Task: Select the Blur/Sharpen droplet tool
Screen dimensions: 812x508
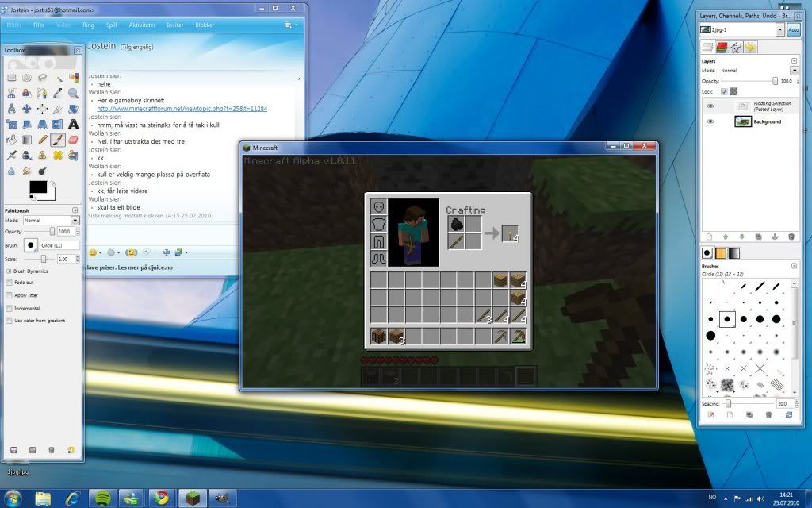Action: tap(11, 171)
